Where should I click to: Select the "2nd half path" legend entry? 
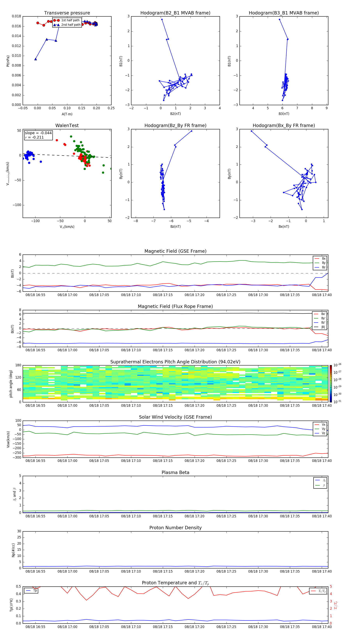coord(67,25)
